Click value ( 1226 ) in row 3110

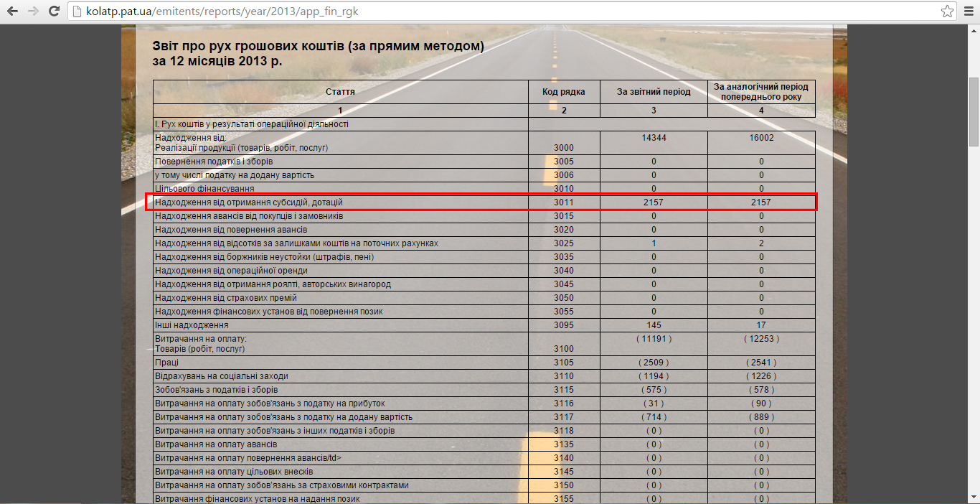pos(761,376)
